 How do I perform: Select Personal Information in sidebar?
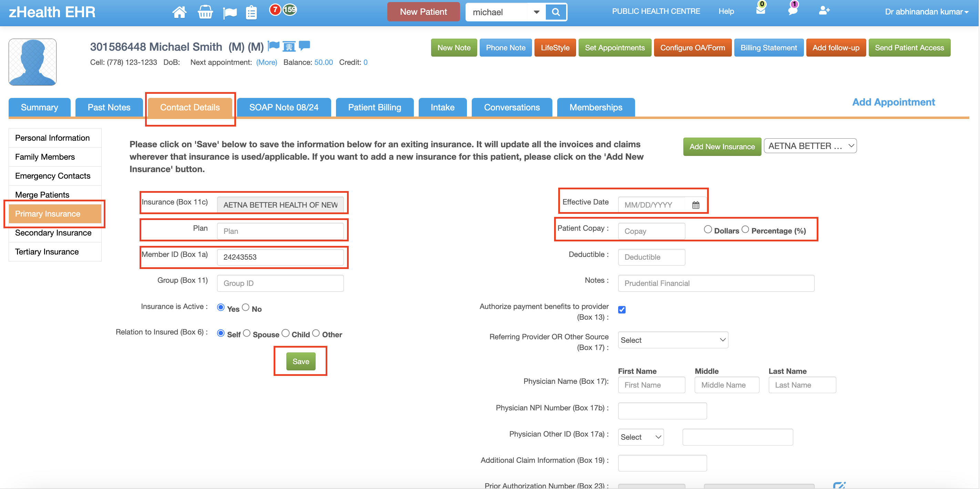point(55,138)
